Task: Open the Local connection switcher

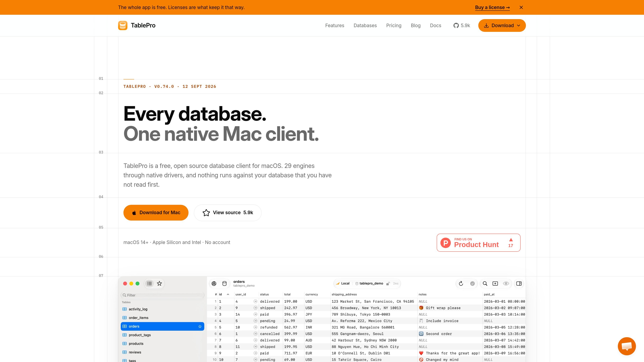Action: pos(343,284)
